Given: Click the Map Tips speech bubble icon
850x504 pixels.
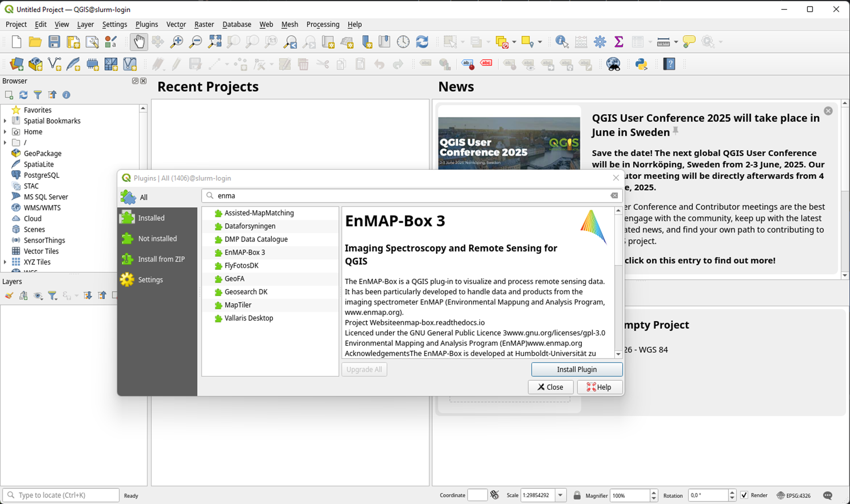Looking at the screenshot, I should [x=689, y=42].
